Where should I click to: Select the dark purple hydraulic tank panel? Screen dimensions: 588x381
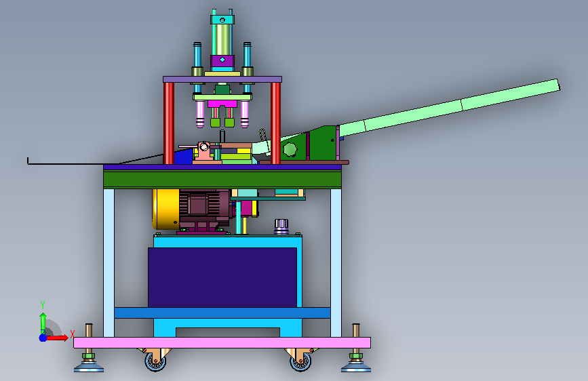(222, 277)
